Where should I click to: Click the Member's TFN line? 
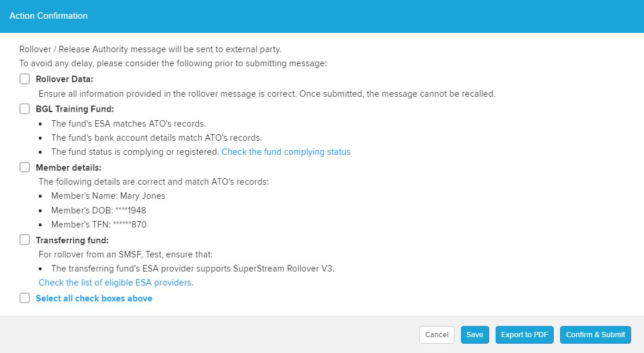99,224
